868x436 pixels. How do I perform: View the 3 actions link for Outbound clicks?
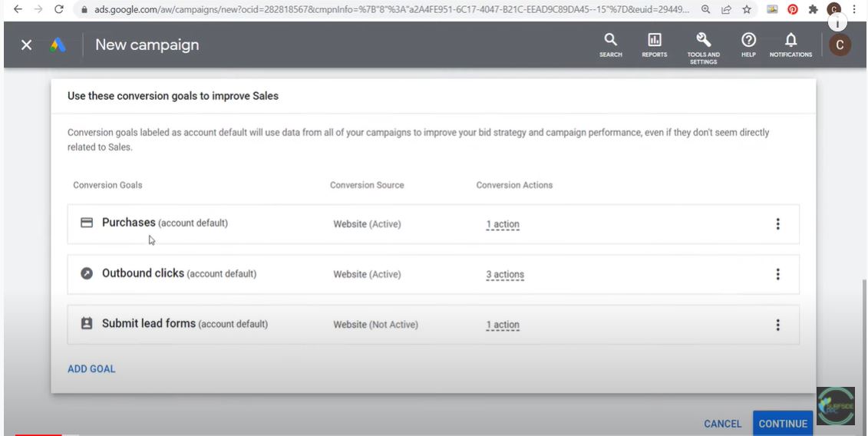click(505, 275)
